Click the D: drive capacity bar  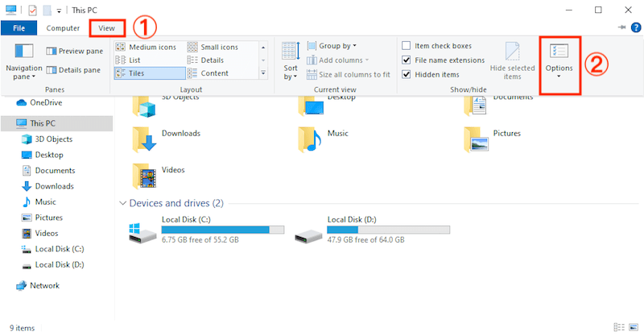389,230
